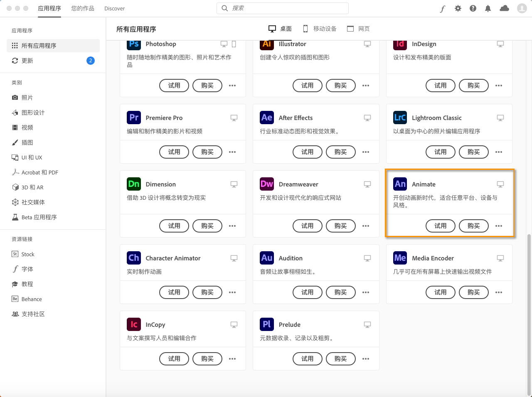Viewport: 532px width, 397px height.
Task: Click the cloud sync status icon
Action: click(504, 8)
